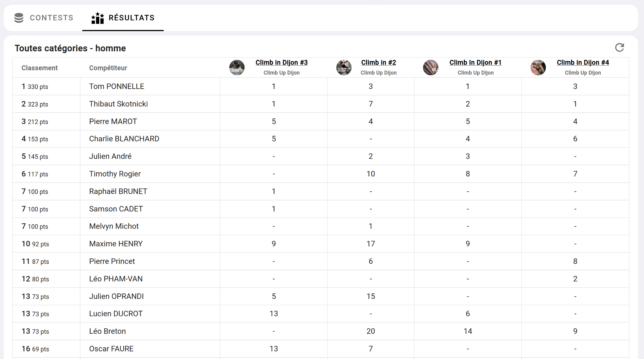Click the Résultats podium stars icon

coord(97,18)
